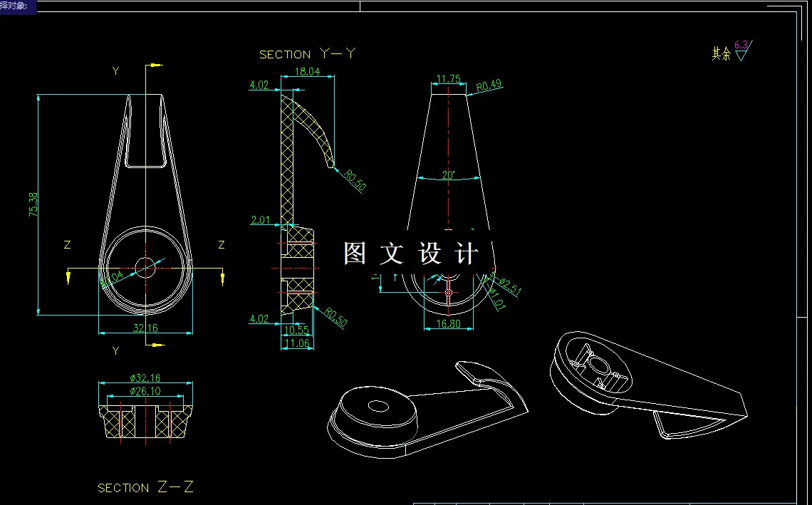This screenshot has height=505, width=812.
Task: Select the 20° angle dimension
Action: coord(449,175)
